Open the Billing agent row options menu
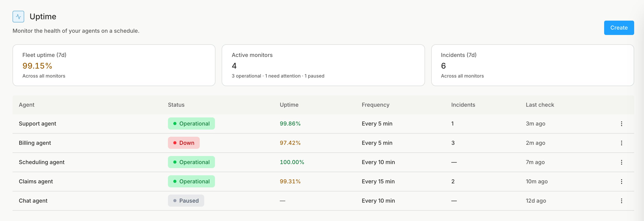 click(621, 143)
